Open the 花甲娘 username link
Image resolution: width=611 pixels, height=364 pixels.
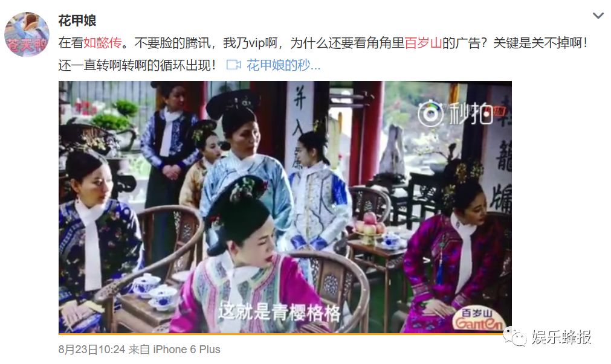pos(77,21)
